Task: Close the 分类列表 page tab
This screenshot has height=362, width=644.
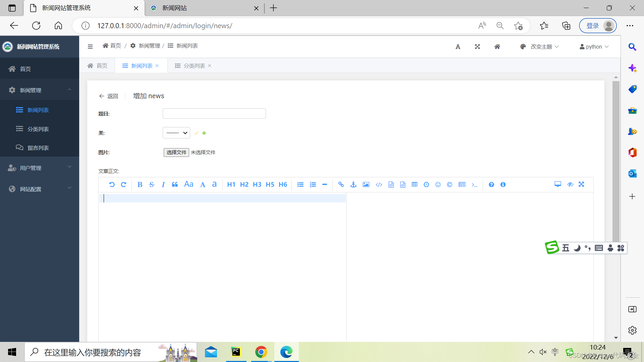Action: [x=210, y=66]
